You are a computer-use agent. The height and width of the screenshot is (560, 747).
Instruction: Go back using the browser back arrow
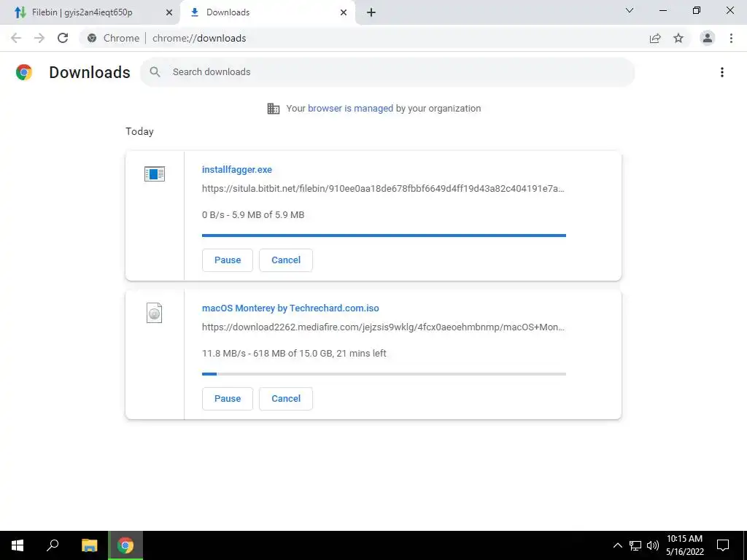(16, 38)
